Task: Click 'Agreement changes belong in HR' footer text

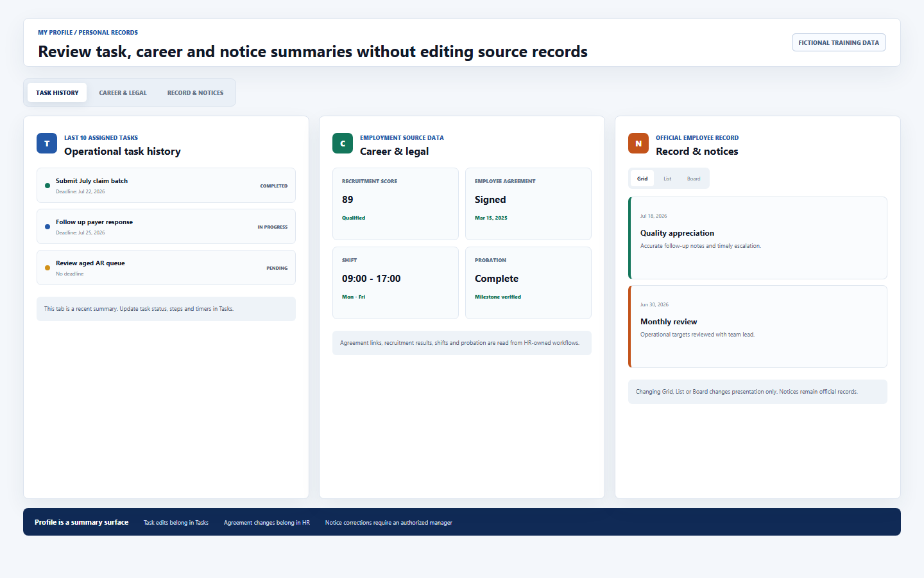Action: pyautogui.click(x=267, y=523)
